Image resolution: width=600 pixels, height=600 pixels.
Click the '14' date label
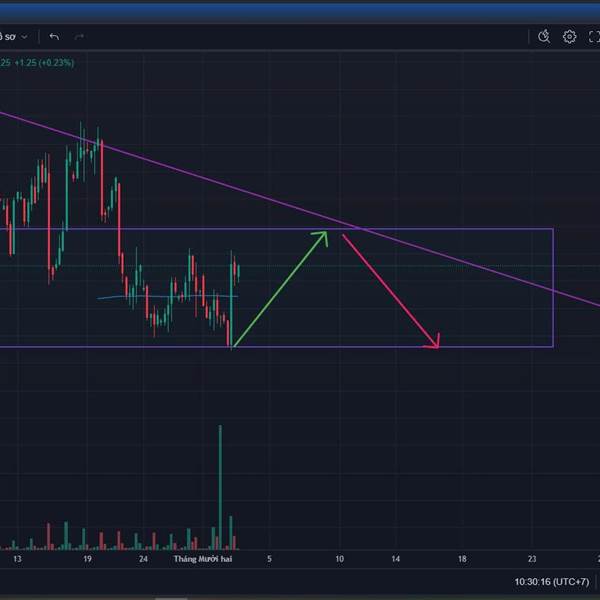396,559
